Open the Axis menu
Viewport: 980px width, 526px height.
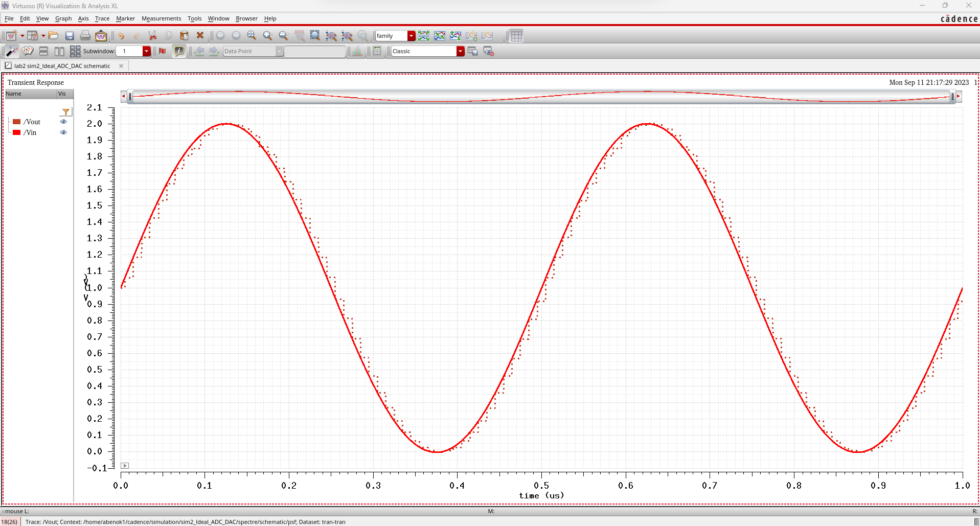pyautogui.click(x=83, y=18)
